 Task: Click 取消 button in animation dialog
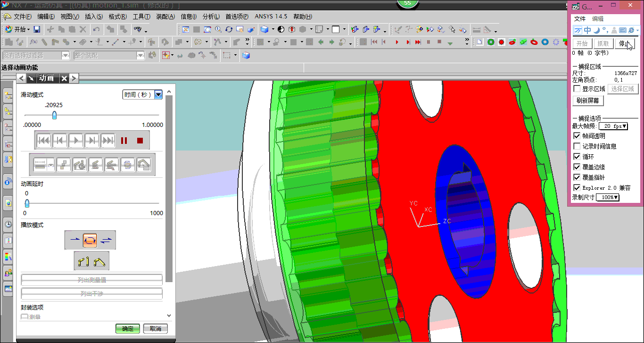[x=156, y=328]
